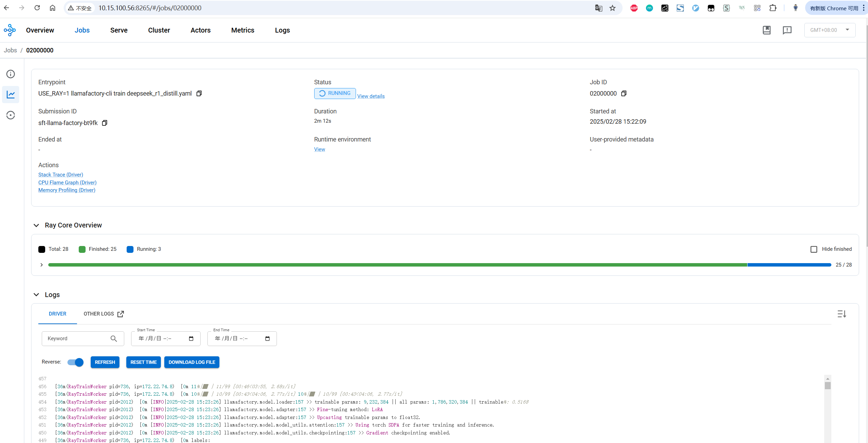This screenshot has width=868, height=443.
Task: Open the Cluster tab
Action: coord(159,30)
